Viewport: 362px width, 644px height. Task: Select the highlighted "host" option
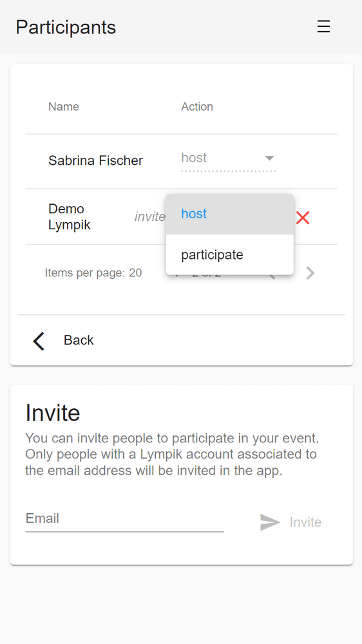point(230,214)
